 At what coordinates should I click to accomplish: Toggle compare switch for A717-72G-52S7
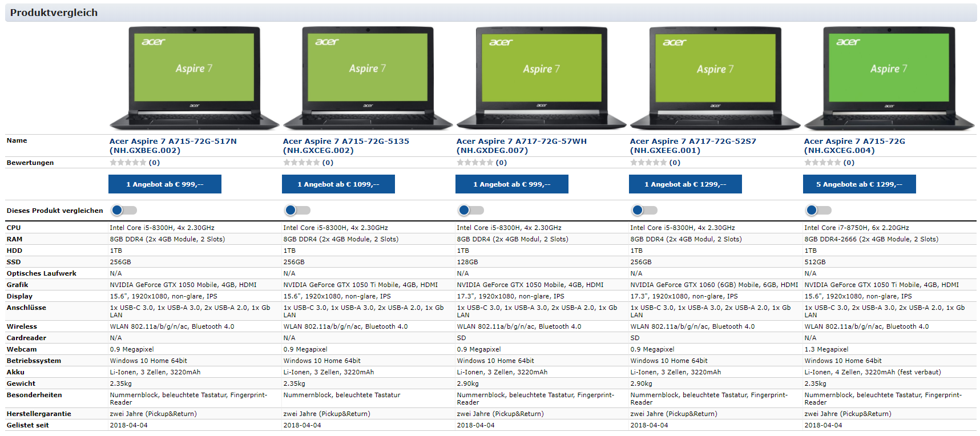point(644,210)
